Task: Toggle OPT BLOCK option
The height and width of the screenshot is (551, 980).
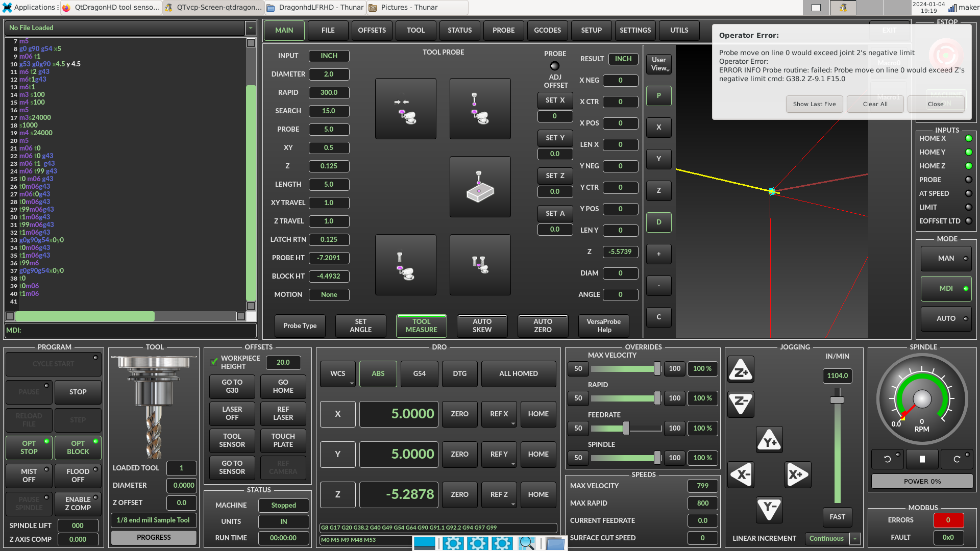Action: (78, 448)
